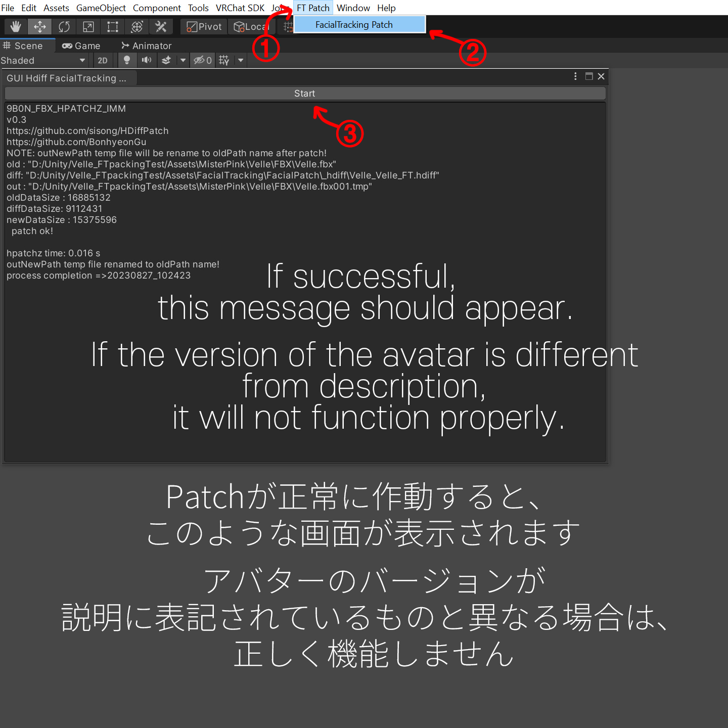This screenshot has height=728, width=728.
Task: Select the Move tool
Action: [x=39, y=26]
